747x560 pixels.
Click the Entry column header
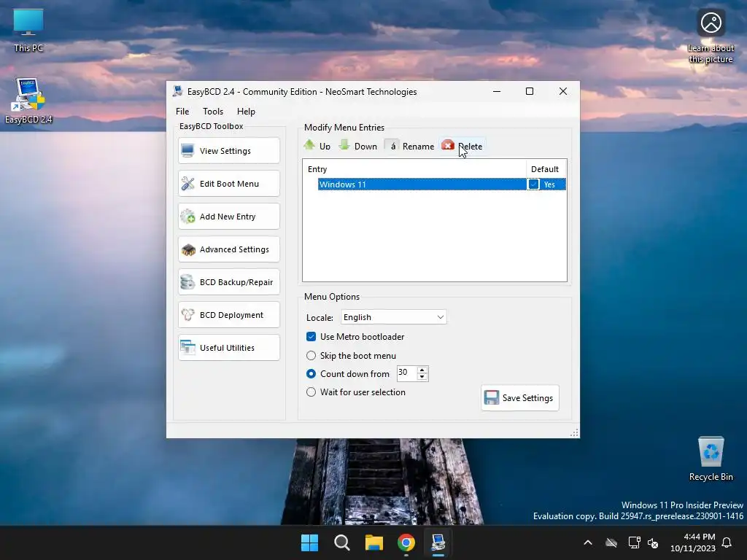(414, 169)
